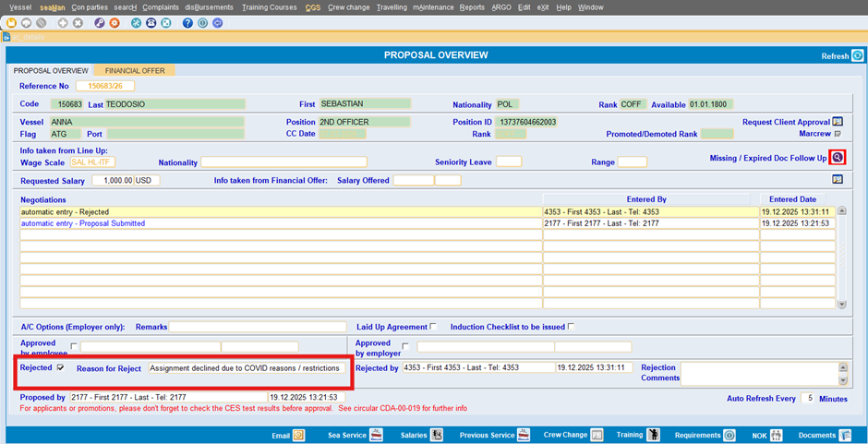
Task: Open the Crew change menu
Action: click(349, 7)
